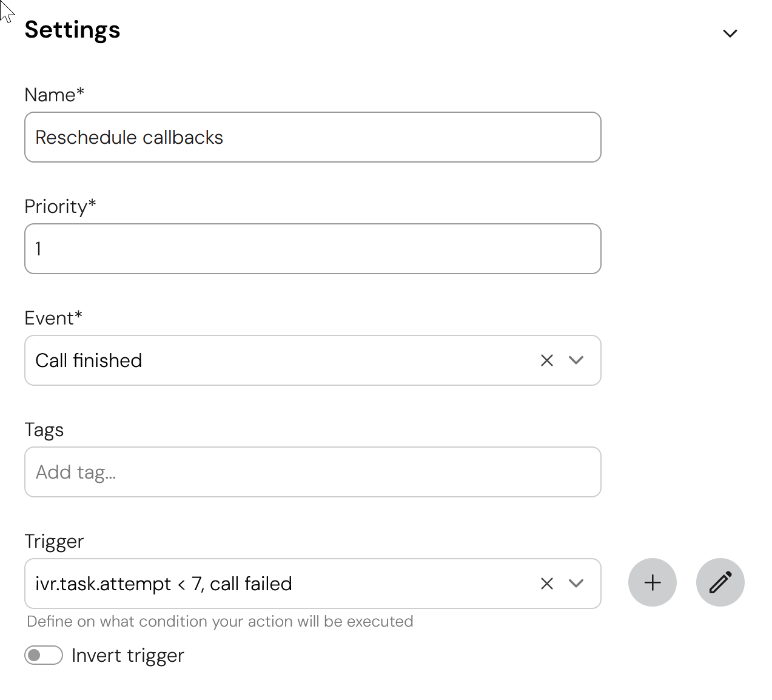Focus the Name field "Reschedule callbacks"
The image size is (772, 700).
coord(312,137)
